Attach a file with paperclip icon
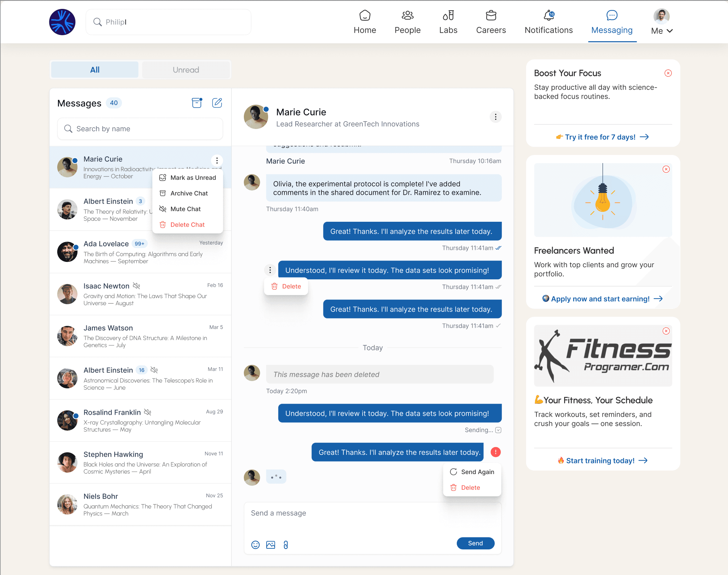 coord(286,545)
